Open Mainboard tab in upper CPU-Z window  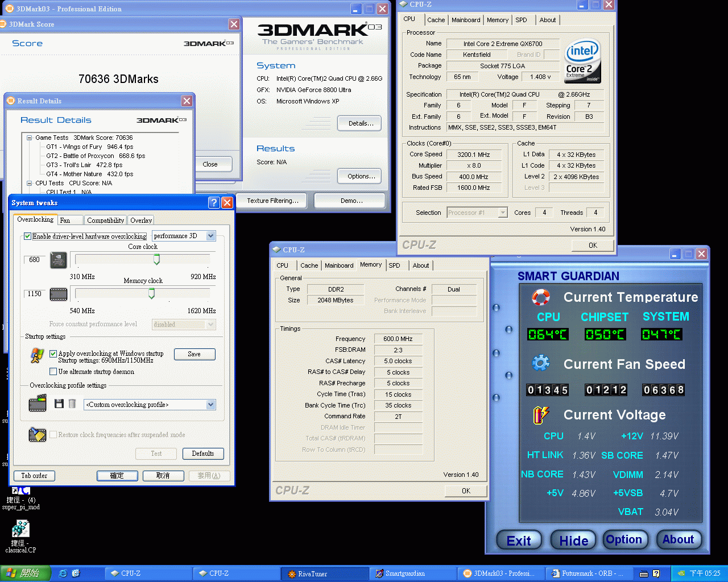pyautogui.click(x=466, y=20)
